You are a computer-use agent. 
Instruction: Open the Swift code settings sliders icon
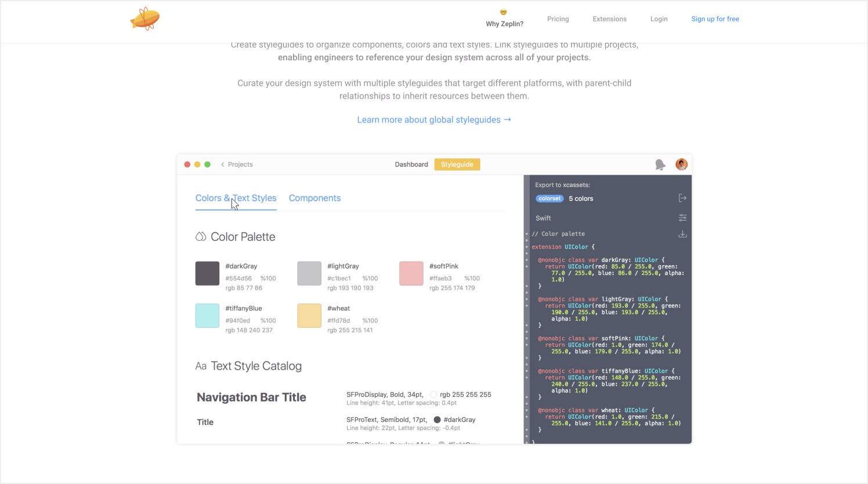click(682, 218)
